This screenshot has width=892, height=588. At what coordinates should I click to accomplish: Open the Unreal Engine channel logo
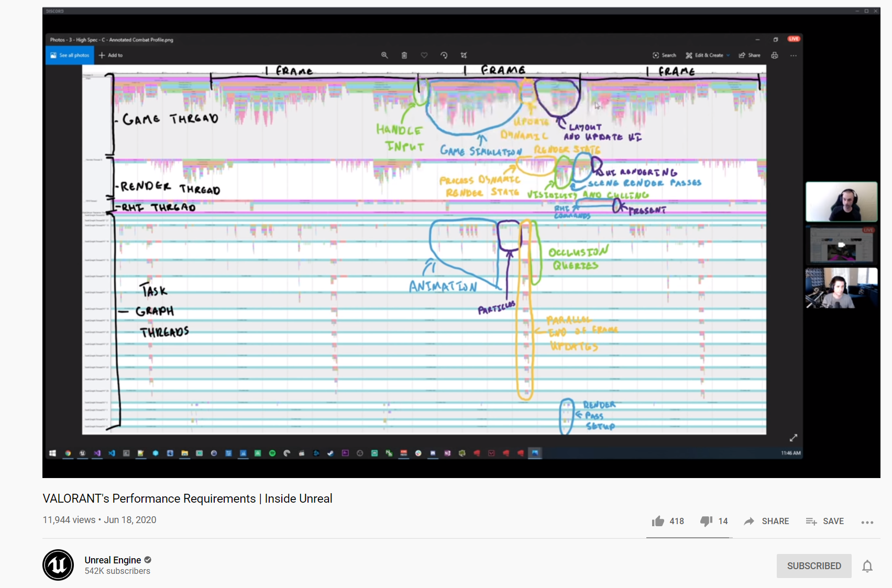(58, 565)
